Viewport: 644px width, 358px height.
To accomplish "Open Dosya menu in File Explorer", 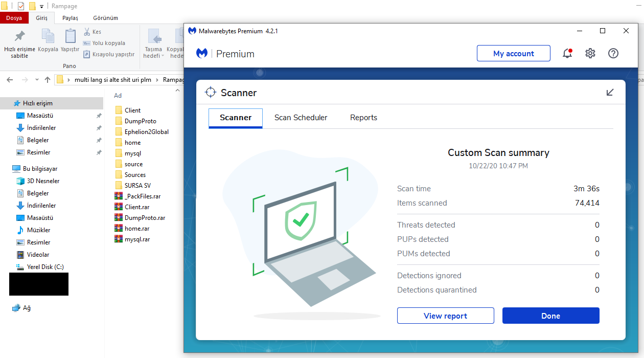I will point(14,18).
